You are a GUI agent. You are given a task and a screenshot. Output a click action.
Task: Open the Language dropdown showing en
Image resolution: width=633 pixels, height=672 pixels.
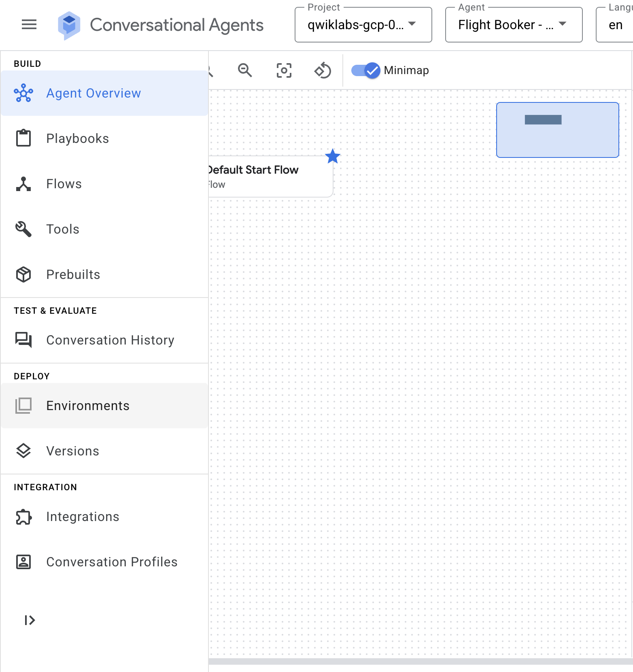(614, 25)
